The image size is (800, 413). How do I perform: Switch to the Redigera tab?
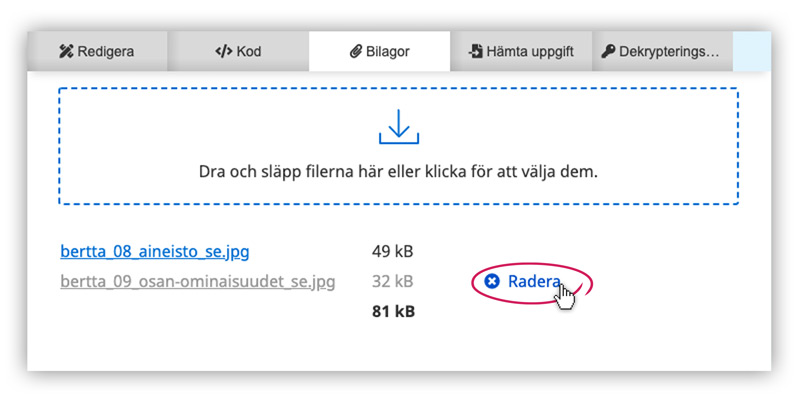[x=97, y=51]
